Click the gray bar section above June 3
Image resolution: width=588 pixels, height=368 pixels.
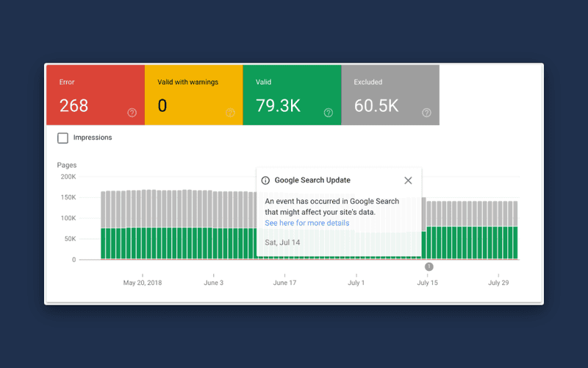(215, 210)
